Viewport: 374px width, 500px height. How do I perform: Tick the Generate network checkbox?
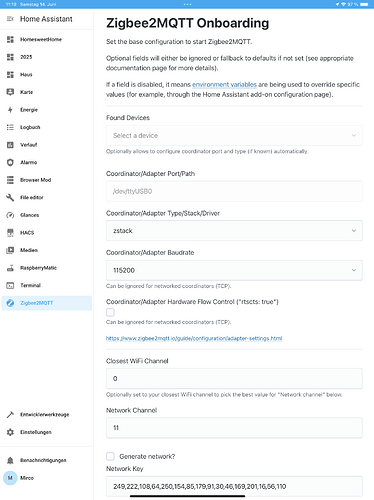click(x=110, y=456)
